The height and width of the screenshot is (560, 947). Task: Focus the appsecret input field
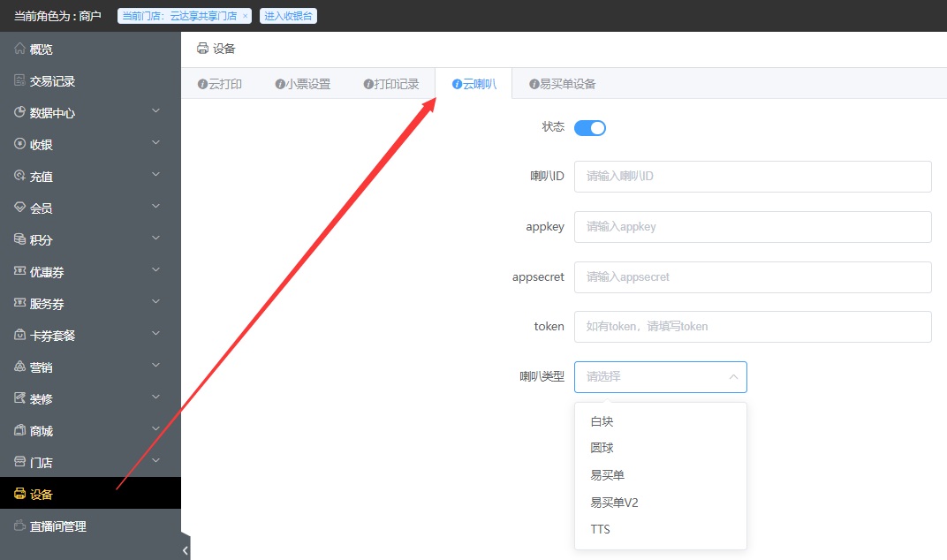point(753,277)
